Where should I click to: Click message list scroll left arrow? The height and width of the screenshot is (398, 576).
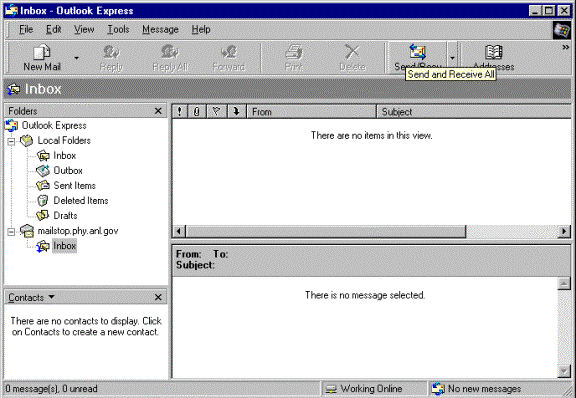click(x=179, y=232)
